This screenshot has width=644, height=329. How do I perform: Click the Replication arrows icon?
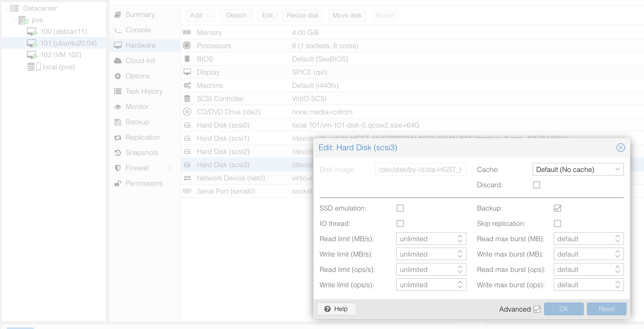pos(118,137)
